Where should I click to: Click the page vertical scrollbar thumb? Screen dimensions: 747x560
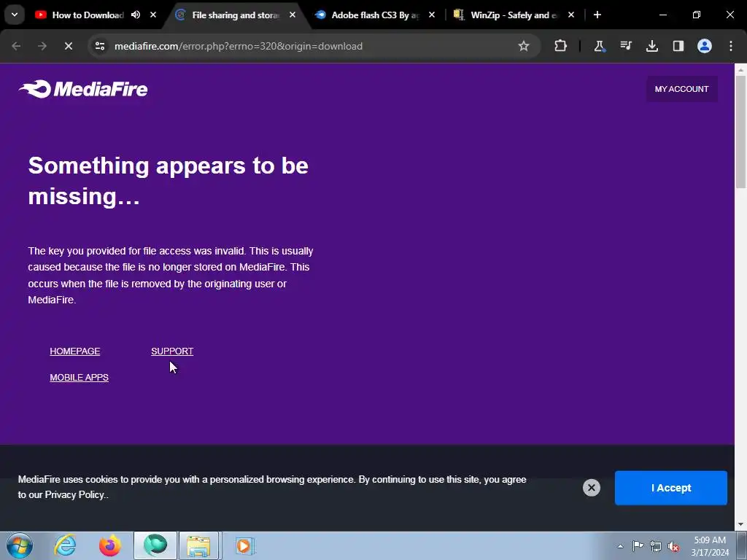[x=741, y=132]
